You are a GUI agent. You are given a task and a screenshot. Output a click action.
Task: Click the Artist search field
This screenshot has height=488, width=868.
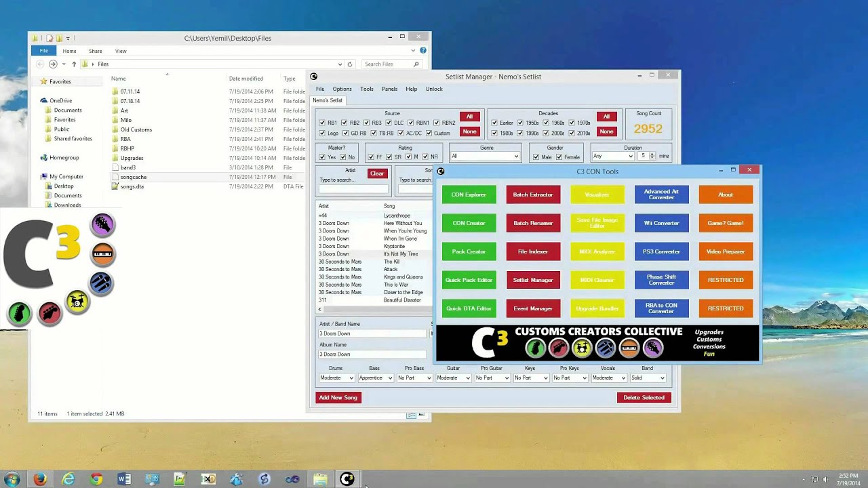tap(353, 188)
